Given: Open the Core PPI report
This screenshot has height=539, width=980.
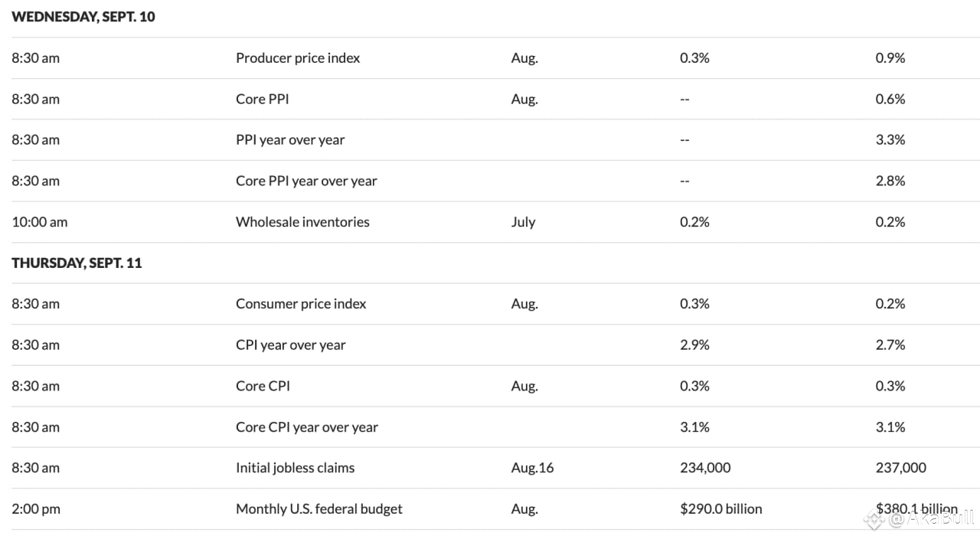Looking at the screenshot, I should click(262, 99).
